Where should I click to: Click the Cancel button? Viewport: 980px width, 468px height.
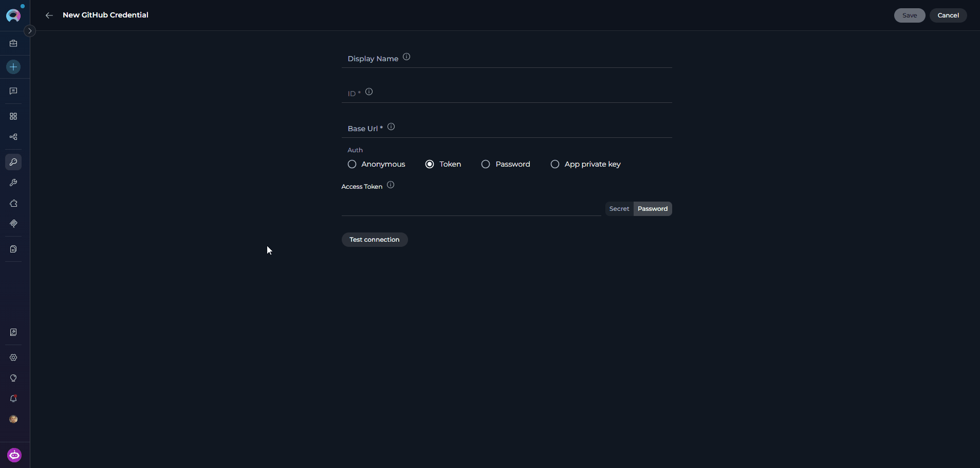(948, 15)
